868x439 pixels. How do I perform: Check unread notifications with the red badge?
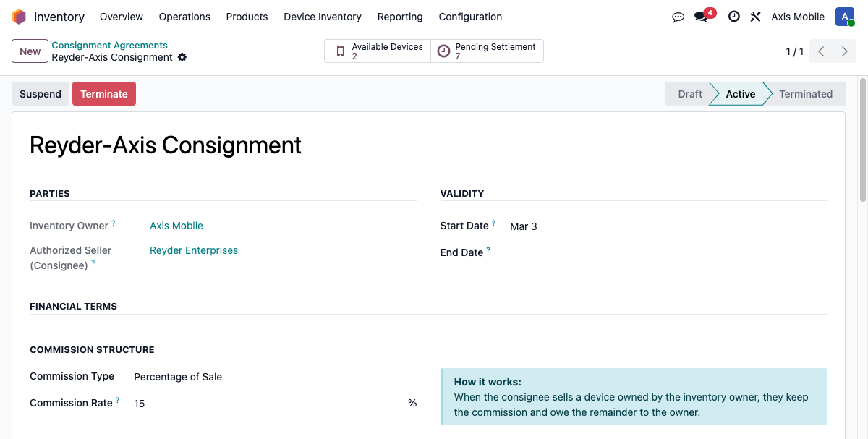point(699,17)
